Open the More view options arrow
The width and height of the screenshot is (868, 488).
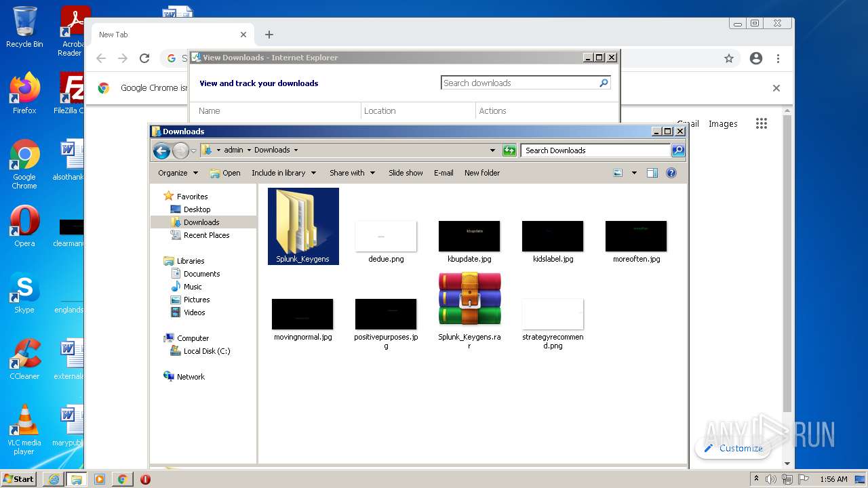[634, 173]
